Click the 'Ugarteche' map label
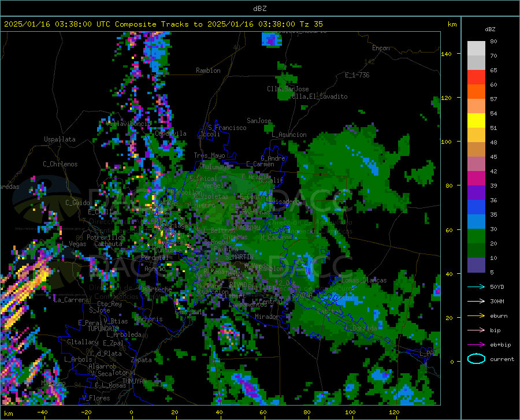This screenshot has height=420, width=520. pos(156,289)
